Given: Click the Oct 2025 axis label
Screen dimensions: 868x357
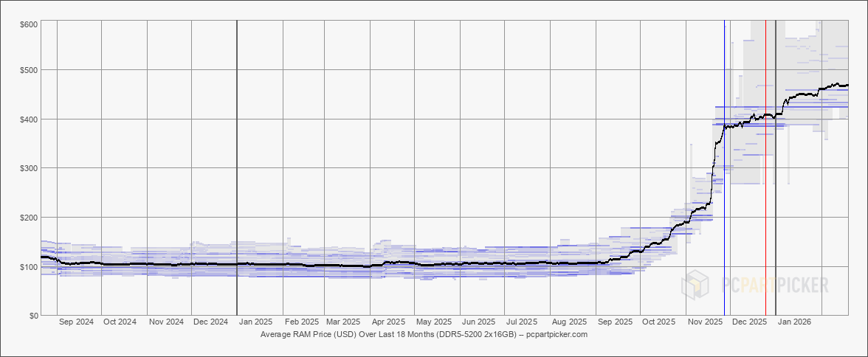Looking at the screenshot, I should coord(658,322).
